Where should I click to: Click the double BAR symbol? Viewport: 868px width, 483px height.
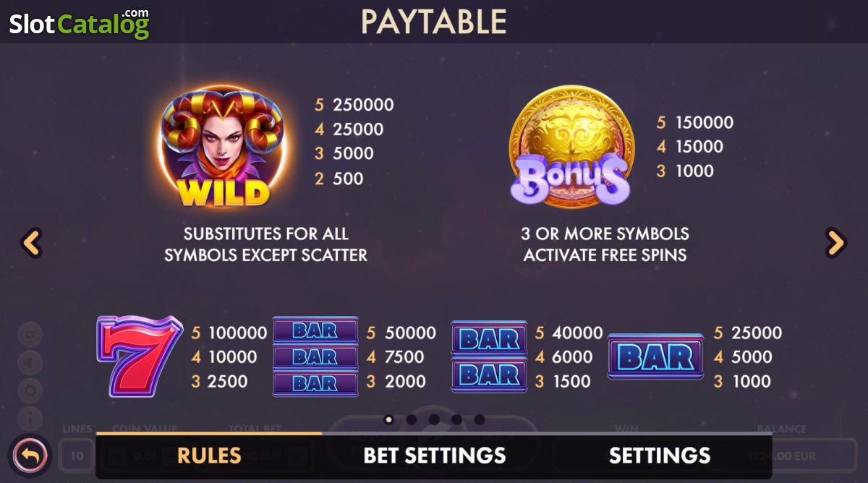[489, 356]
